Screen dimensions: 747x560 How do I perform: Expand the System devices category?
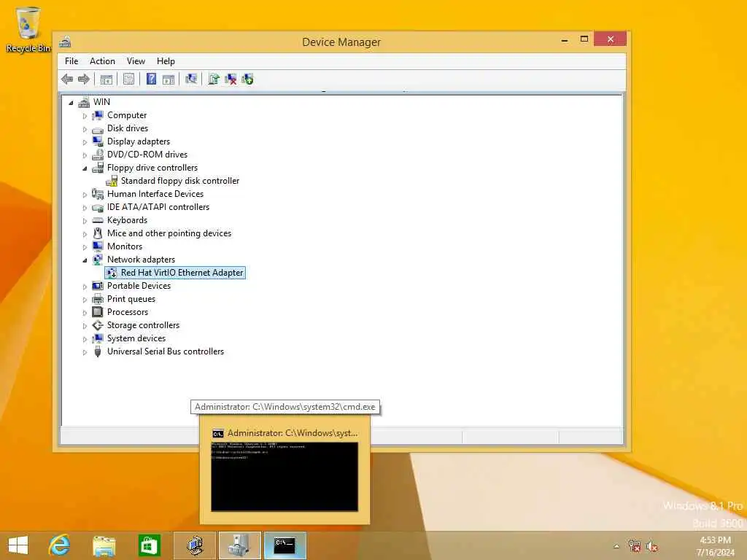pos(85,339)
